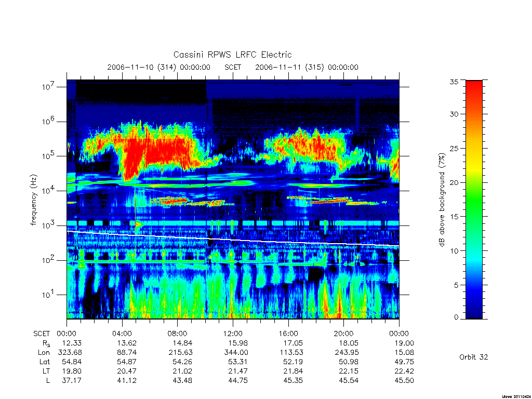Click the 'Lon' row label
This screenshot has width=532, height=399.
point(44,353)
